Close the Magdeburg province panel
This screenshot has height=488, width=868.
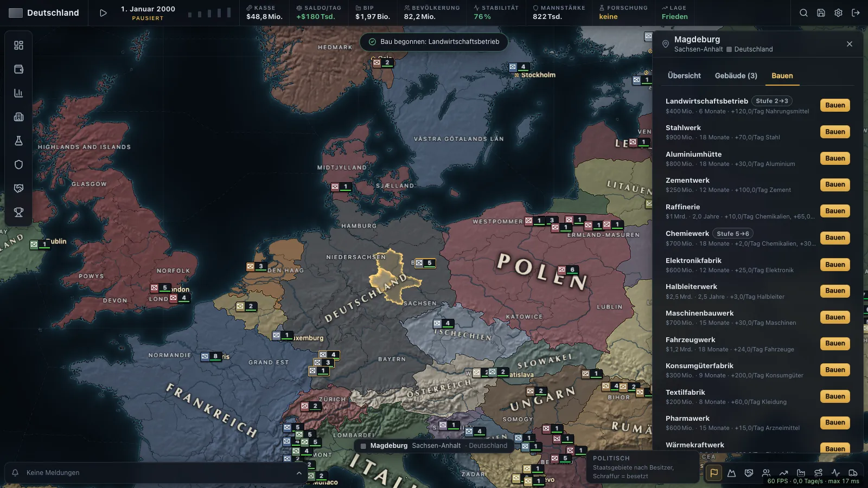[850, 44]
